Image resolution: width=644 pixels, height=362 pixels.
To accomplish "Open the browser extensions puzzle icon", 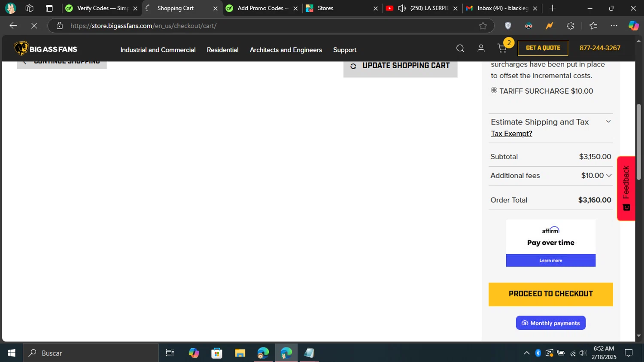I will pos(570,26).
